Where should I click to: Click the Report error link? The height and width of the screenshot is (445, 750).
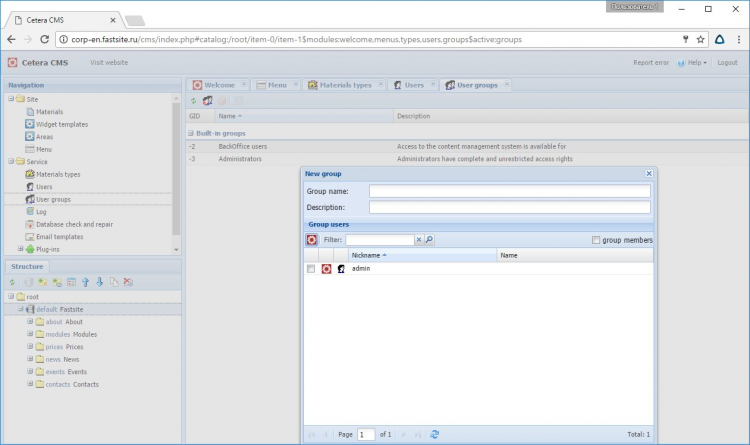click(651, 63)
